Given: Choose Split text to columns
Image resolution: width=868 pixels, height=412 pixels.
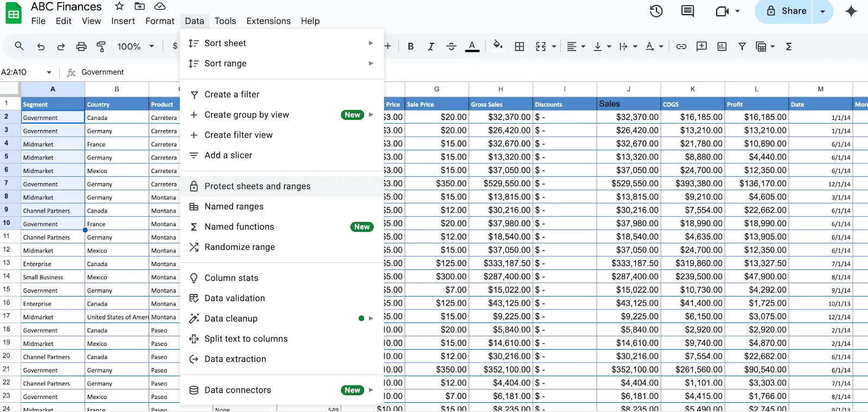Looking at the screenshot, I should click(x=282, y=339).
